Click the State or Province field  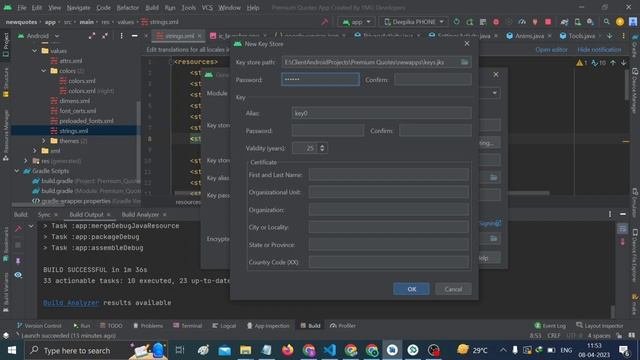[x=389, y=244]
